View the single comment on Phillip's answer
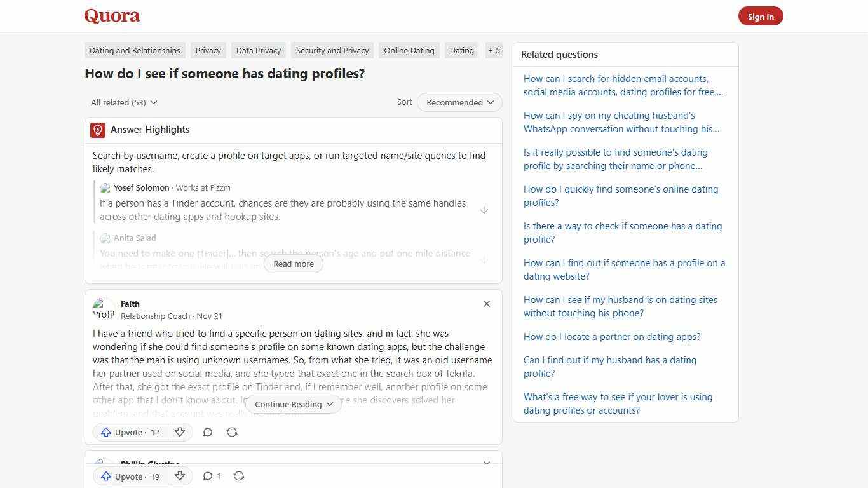The width and height of the screenshot is (868, 488). 212,476
